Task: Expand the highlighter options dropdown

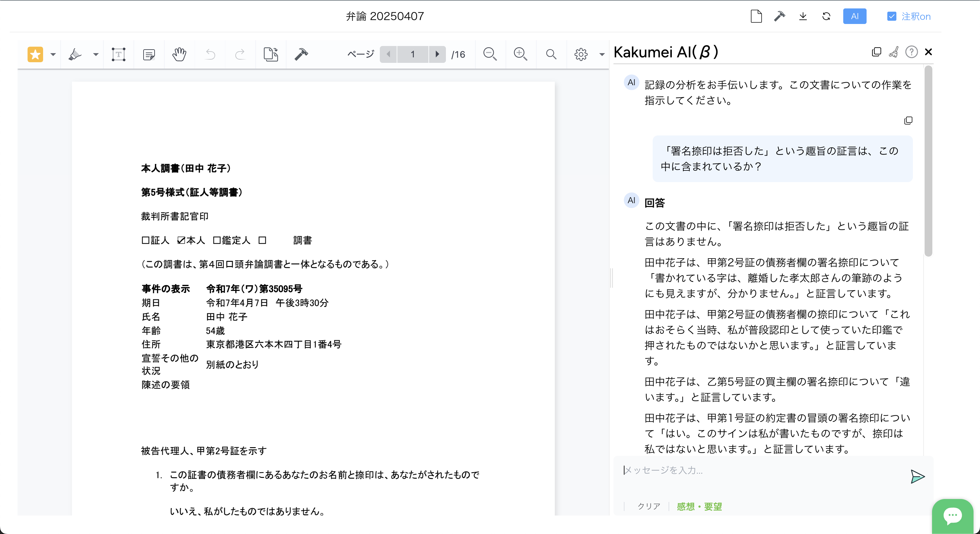Action: [x=96, y=54]
